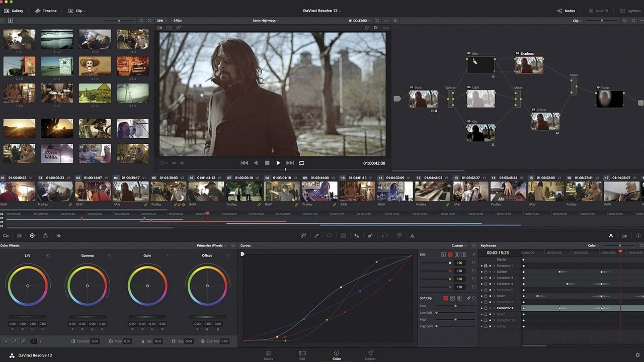Click the Soft Clip Low slider
Viewport: 644px width, 362px height.
(455, 306)
